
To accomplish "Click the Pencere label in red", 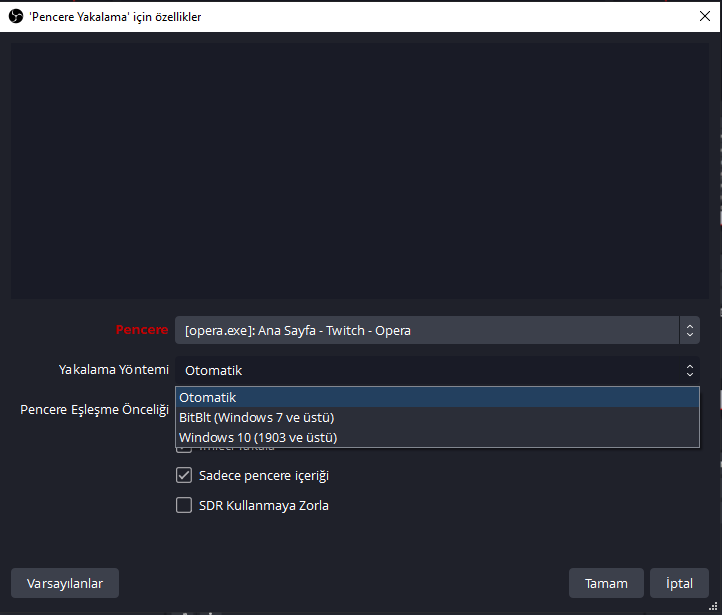I will (142, 330).
